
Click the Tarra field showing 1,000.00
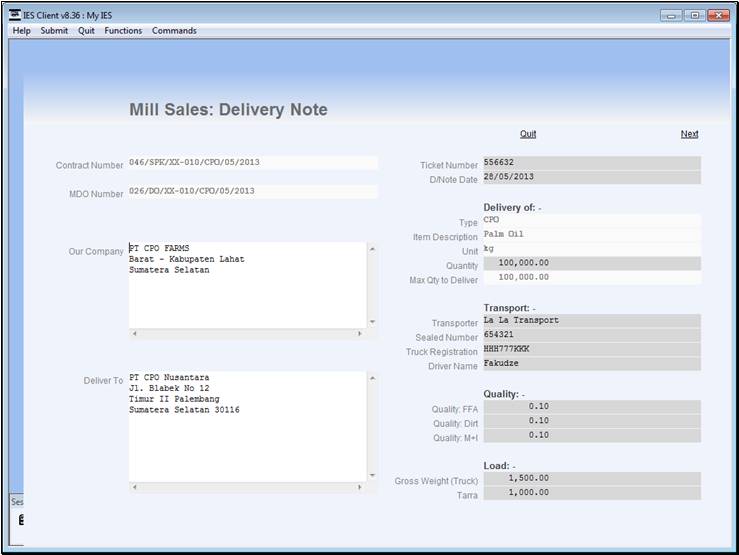tap(592, 493)
